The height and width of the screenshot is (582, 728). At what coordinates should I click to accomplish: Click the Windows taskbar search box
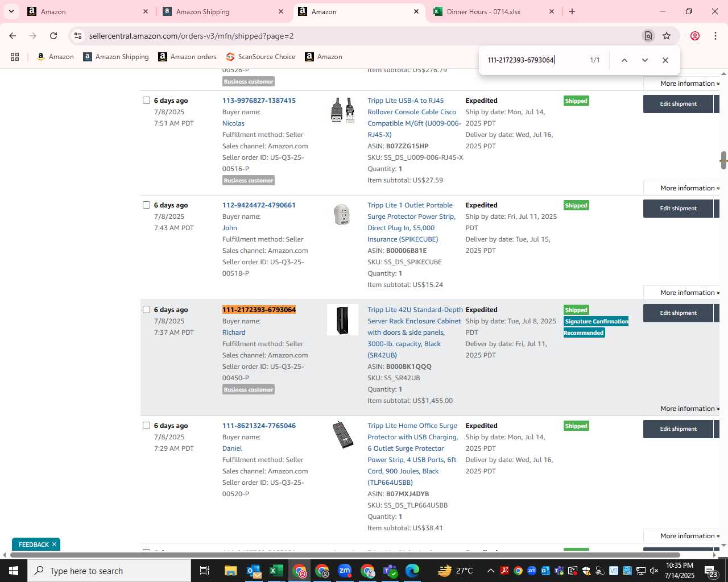tap(109, 571)
